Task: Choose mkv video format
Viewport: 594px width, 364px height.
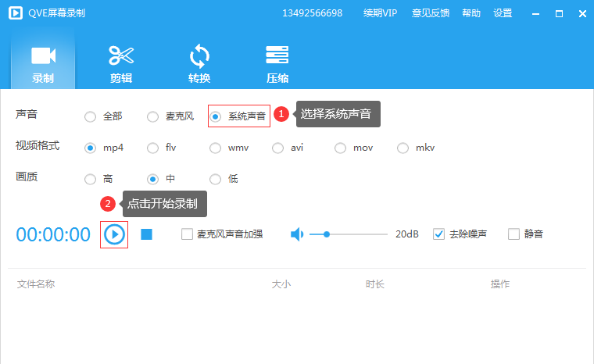Action: (x=403, y=148)
